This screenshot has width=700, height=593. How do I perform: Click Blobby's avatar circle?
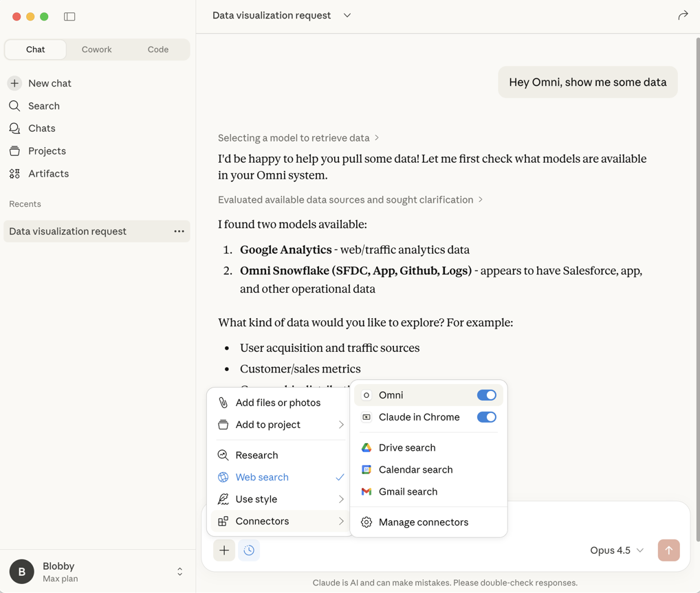[22, 572]
